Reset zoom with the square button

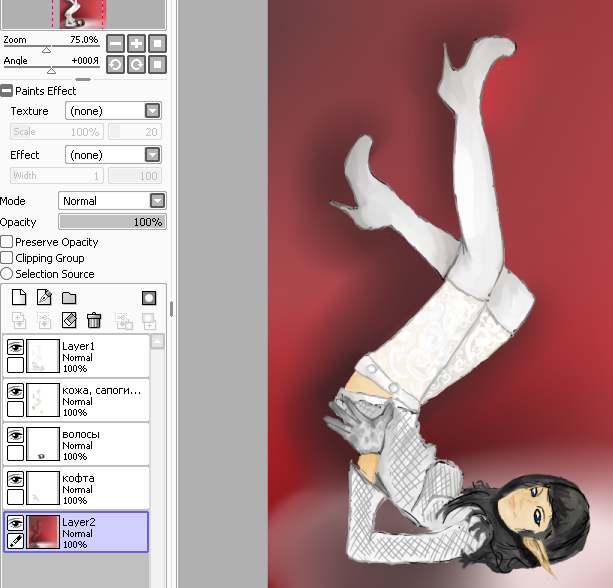tap(157, 43)
